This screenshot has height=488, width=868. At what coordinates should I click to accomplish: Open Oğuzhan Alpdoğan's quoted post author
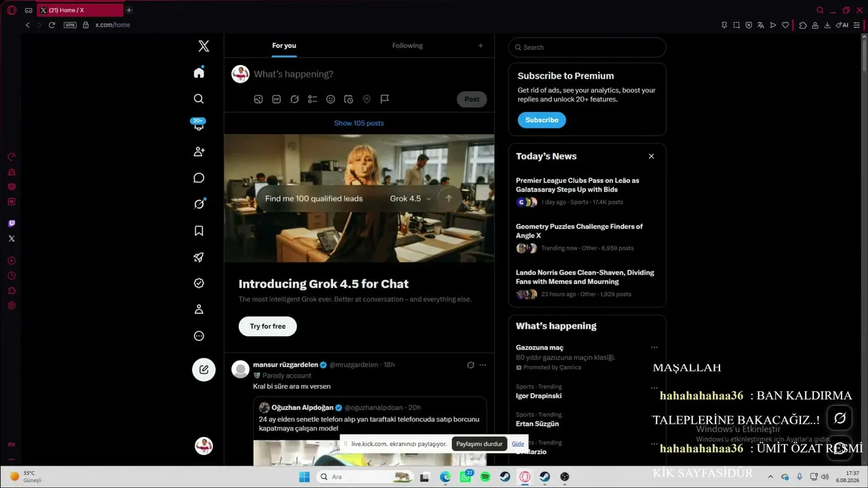302,407
